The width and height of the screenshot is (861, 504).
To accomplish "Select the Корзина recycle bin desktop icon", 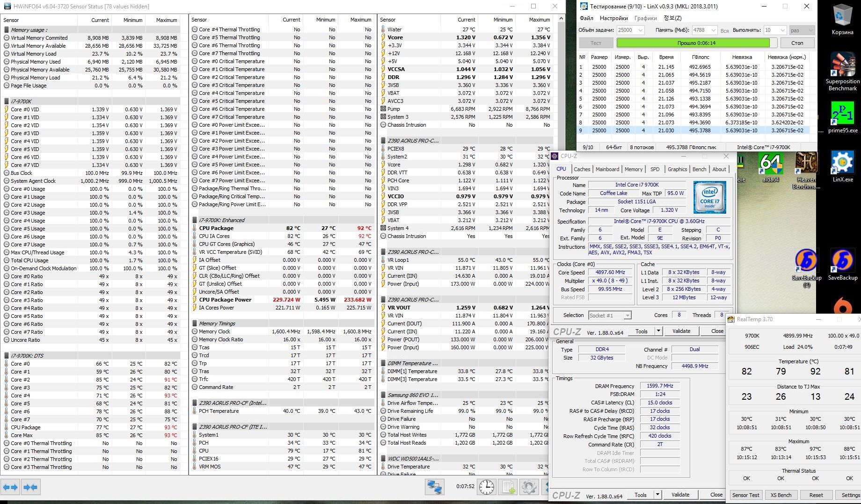I will click(842, 20).
